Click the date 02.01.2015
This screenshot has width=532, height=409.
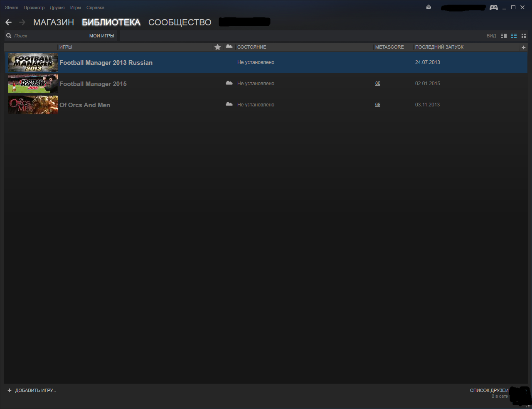(428, 84)
